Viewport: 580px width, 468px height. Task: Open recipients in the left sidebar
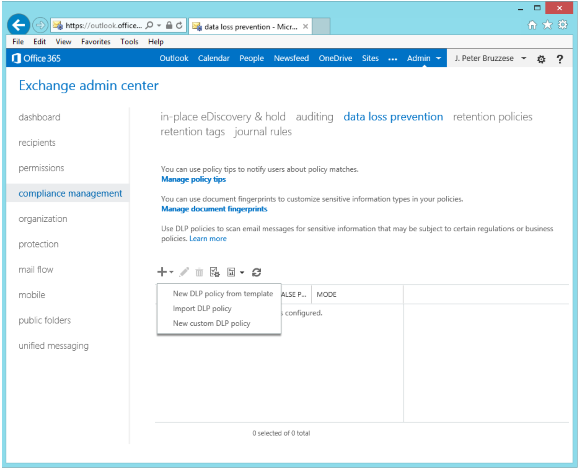pos(37,143)
